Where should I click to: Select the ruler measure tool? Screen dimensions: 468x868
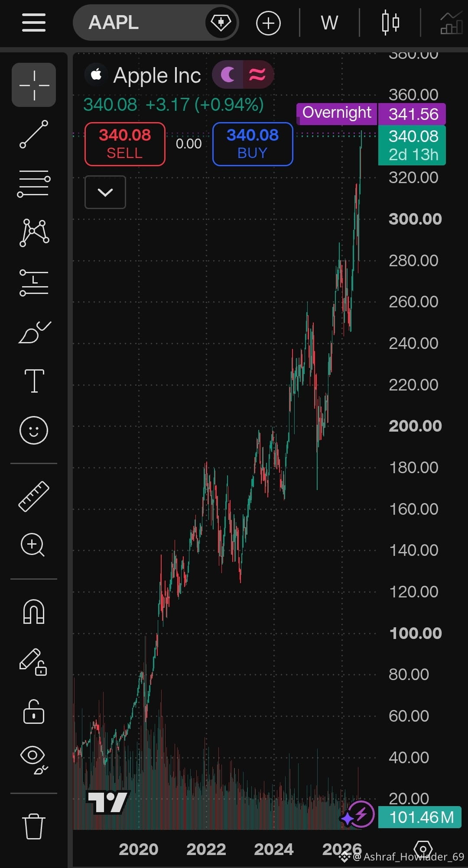[x=34, y=496]
